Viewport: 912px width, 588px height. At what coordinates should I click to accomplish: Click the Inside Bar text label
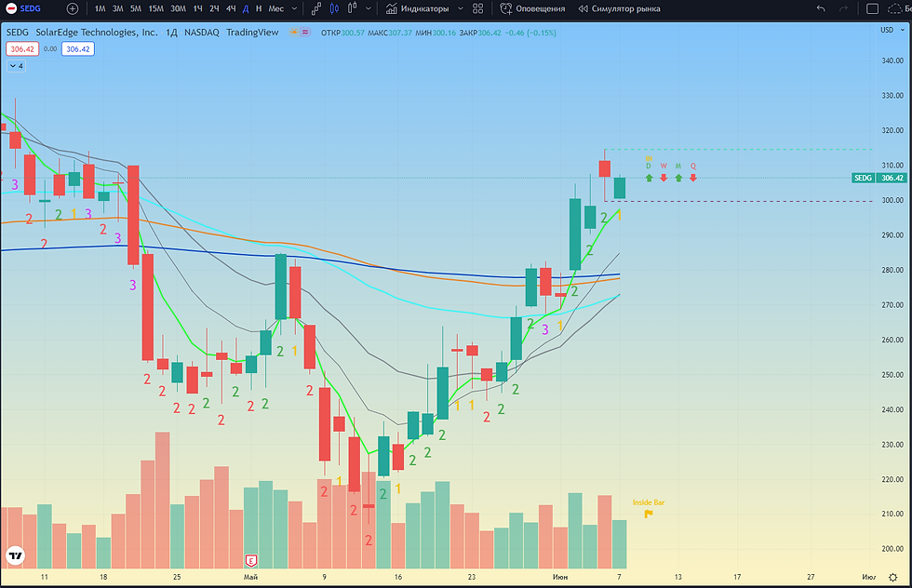[x=649, y=502]
